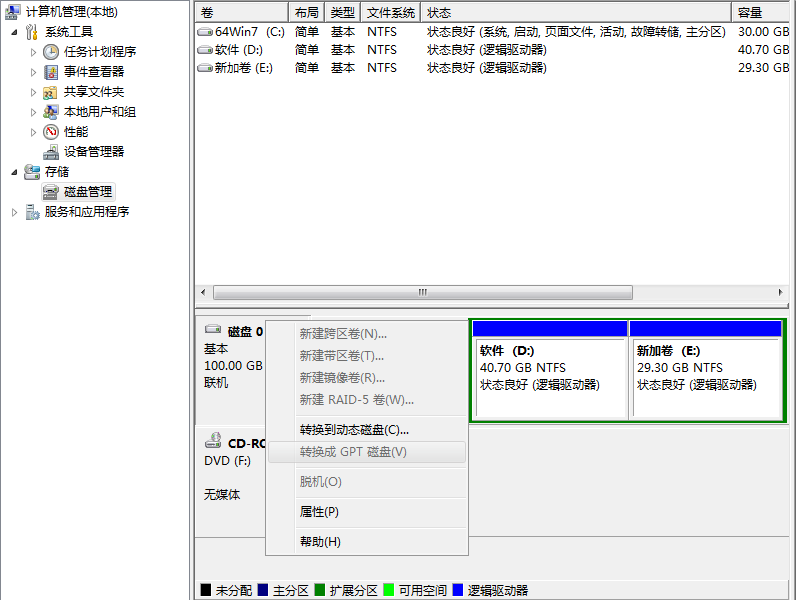Image resolution: width=796 pixels, height=600 pixels.
Task: Choose 转换到动态磁盘(C)... from context menu
Action: (x=354, y=430)
